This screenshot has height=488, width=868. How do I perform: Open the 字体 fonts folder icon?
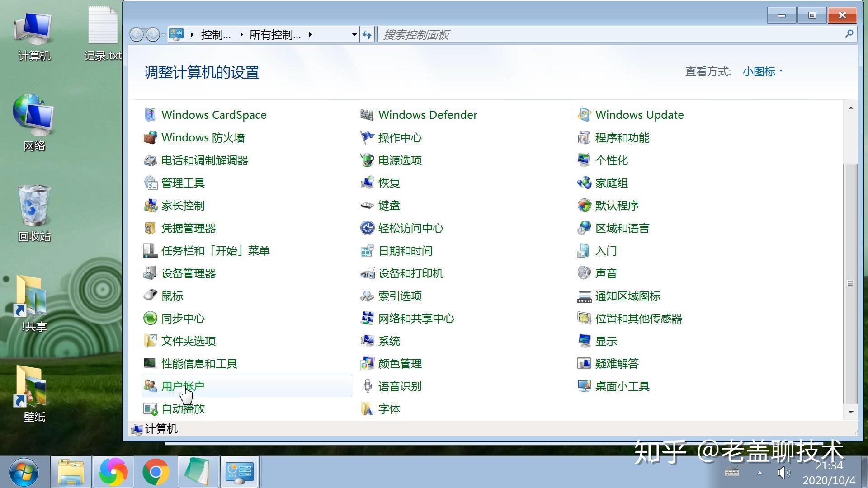click(x=367, y=408)
